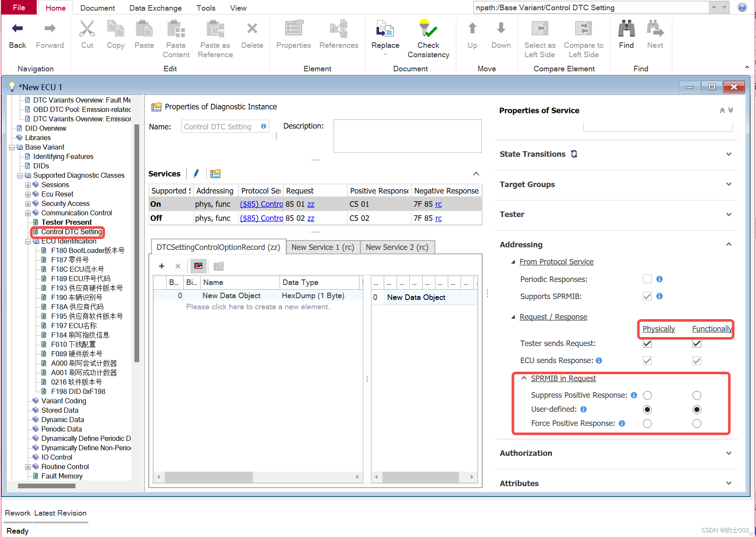The height and width of the screenshot is (537, 756).
Task: Open the File menu
Action: 19,7
